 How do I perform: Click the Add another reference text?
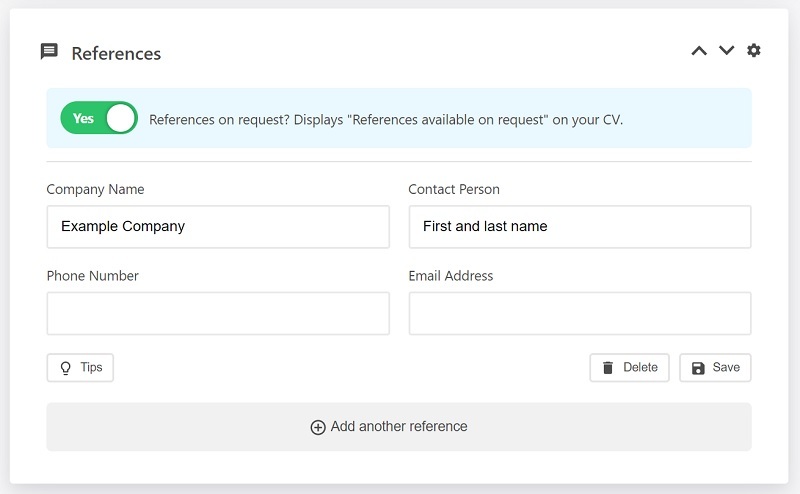point(399,427)
